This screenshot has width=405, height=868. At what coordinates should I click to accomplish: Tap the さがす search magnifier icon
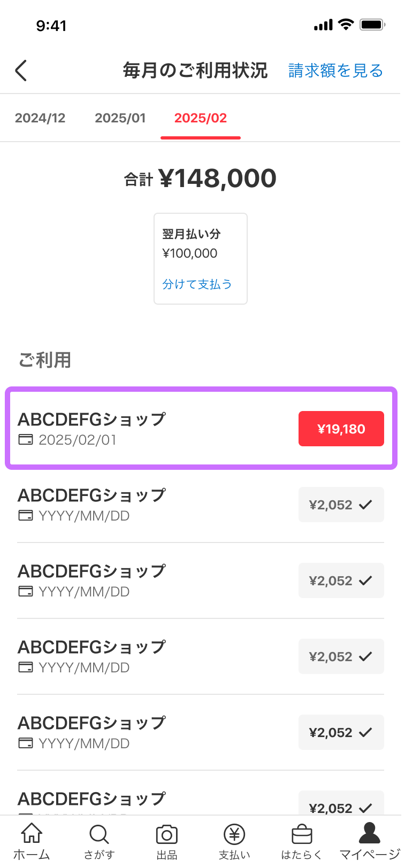99,834
